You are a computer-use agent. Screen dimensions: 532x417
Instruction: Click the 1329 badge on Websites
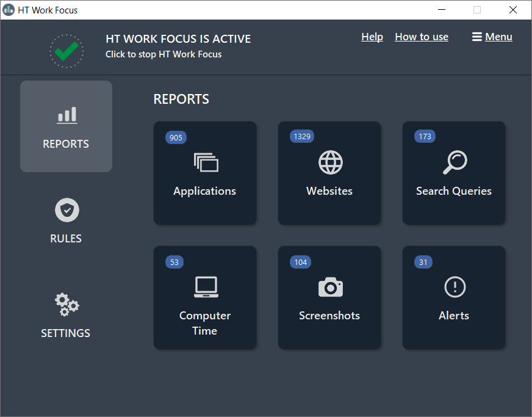[x=302, y=137]
